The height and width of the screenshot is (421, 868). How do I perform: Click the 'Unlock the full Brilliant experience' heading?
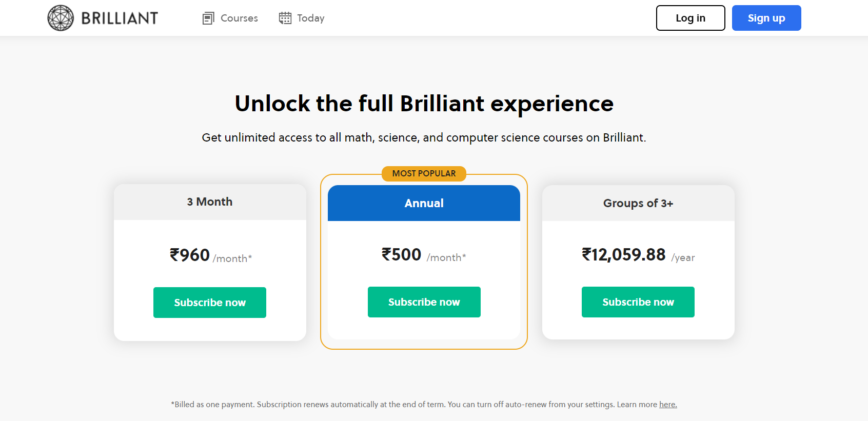click(424, 104)
